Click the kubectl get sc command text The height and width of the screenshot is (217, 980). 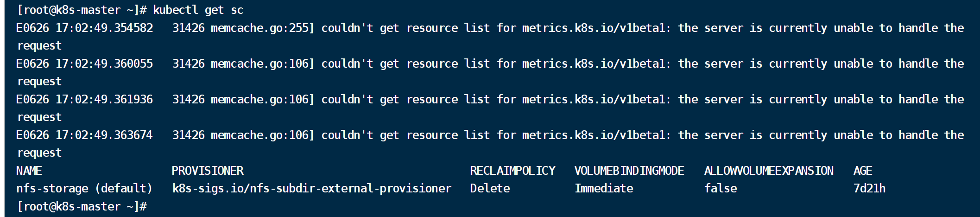coord(198,10)
